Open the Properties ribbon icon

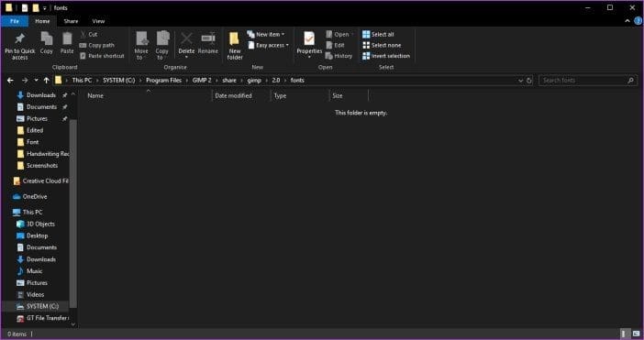309,39
